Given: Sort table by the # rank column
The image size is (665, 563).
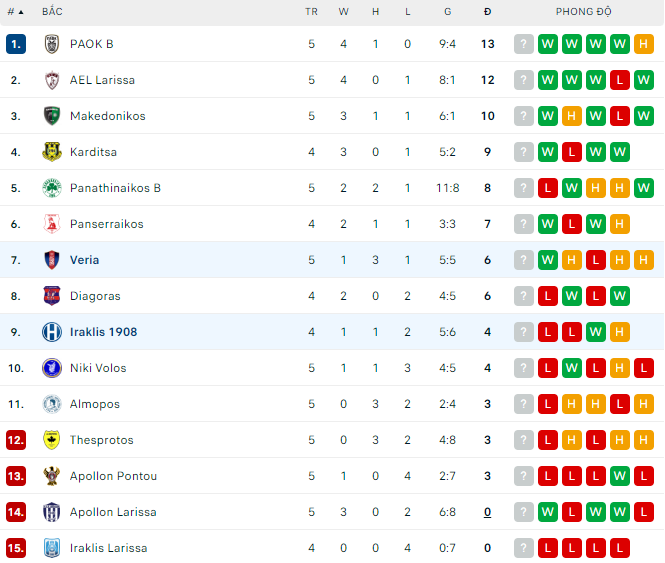Looking at the screenshot, I should [15, 12].
